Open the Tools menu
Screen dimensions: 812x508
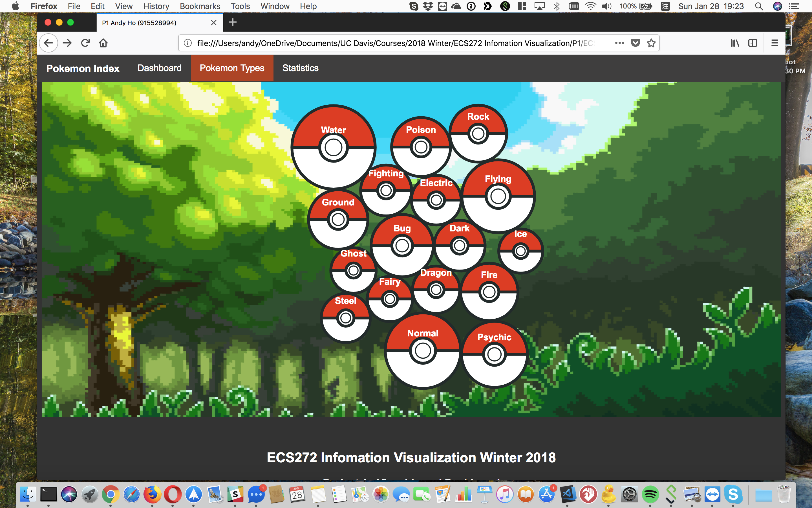click(x=240, y=6)
